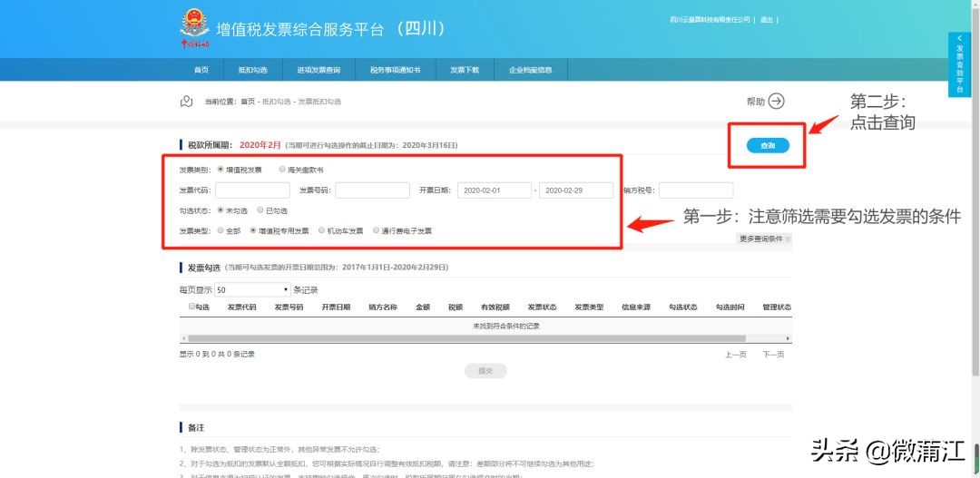Click the blue 查询 button

[x=768, y=146]
